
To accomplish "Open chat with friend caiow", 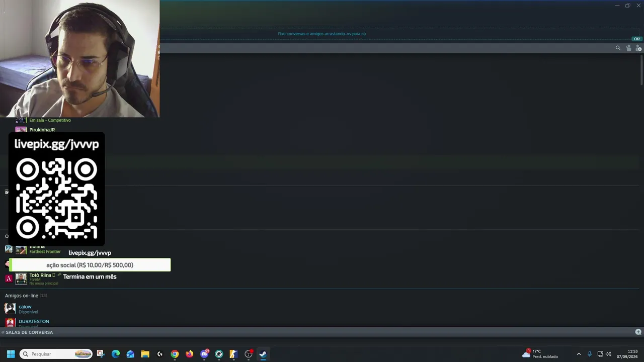I will (x=25, y=307).
